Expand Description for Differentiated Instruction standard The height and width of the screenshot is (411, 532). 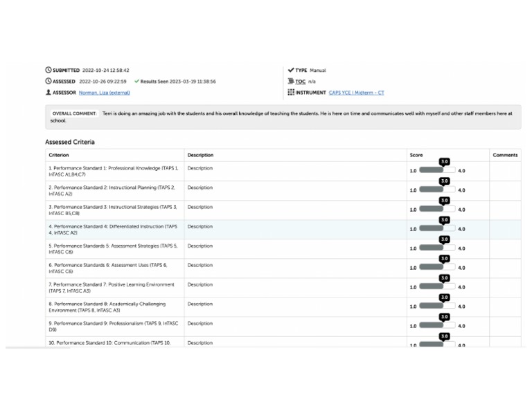199,227
